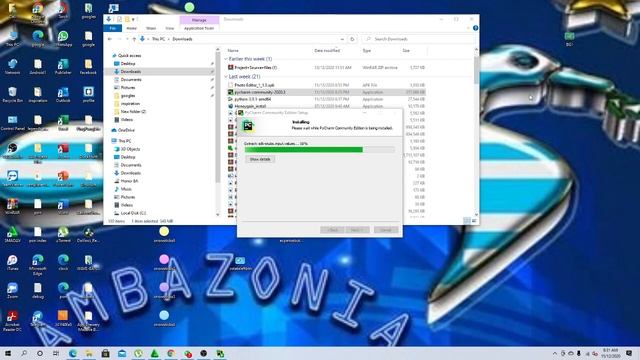Select the Microsoft Edge desktop shortcut
This screenshot has height=360, width=640.
pyautogui.click(x=38, y=265)
